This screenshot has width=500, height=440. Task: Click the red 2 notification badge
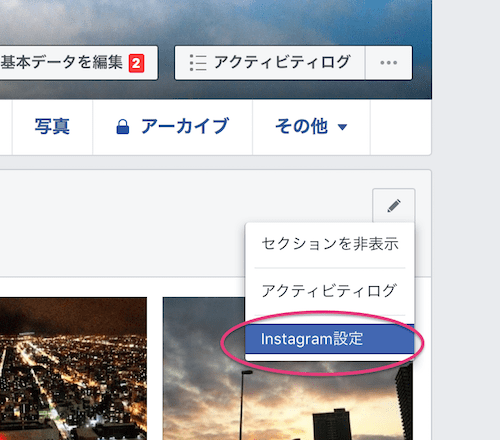click(x=136, y=63)
